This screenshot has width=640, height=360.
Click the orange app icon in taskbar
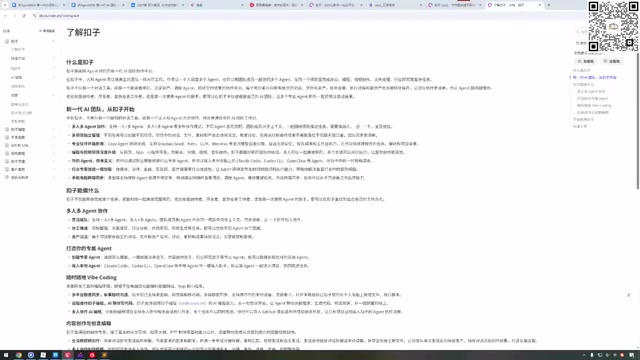coord(104,355)
